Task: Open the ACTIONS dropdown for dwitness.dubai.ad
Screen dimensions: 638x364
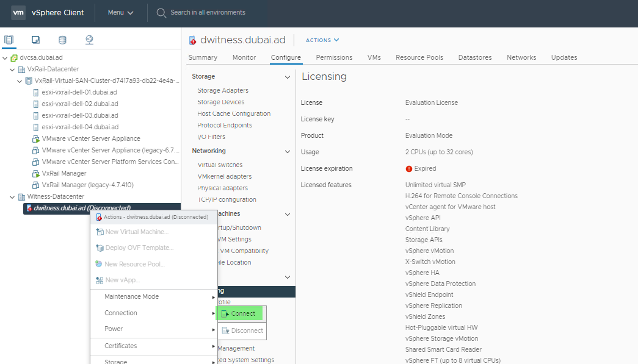Action: pyautogui.click(x=322, y=40)
